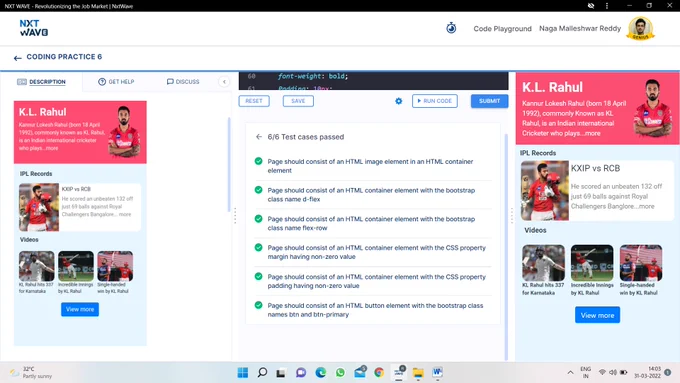Open Task View on taskbar
The width and height of the screenshot is (680, 383).
281,373
